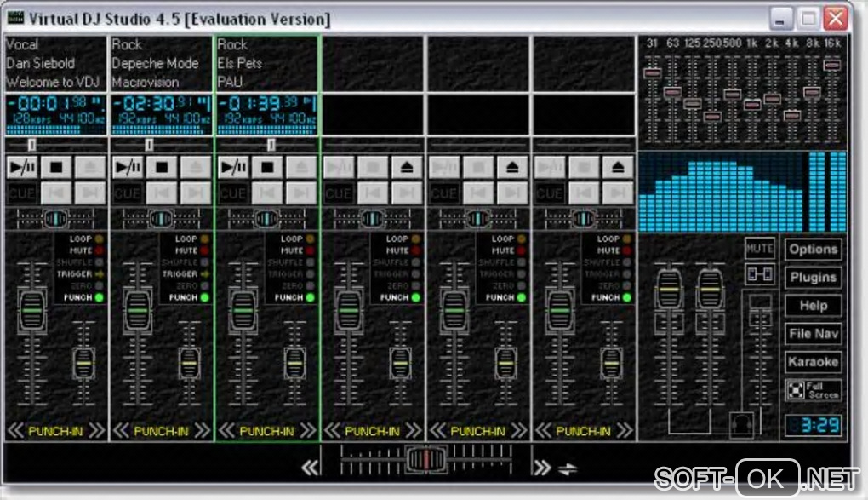Open the Karaoke window

(814, 362)
